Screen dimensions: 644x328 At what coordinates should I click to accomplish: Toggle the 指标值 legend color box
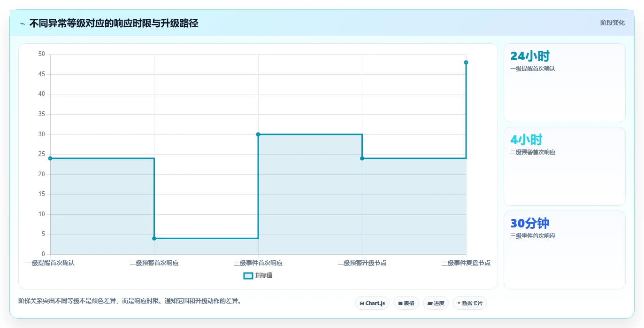(x=248, y=275)
